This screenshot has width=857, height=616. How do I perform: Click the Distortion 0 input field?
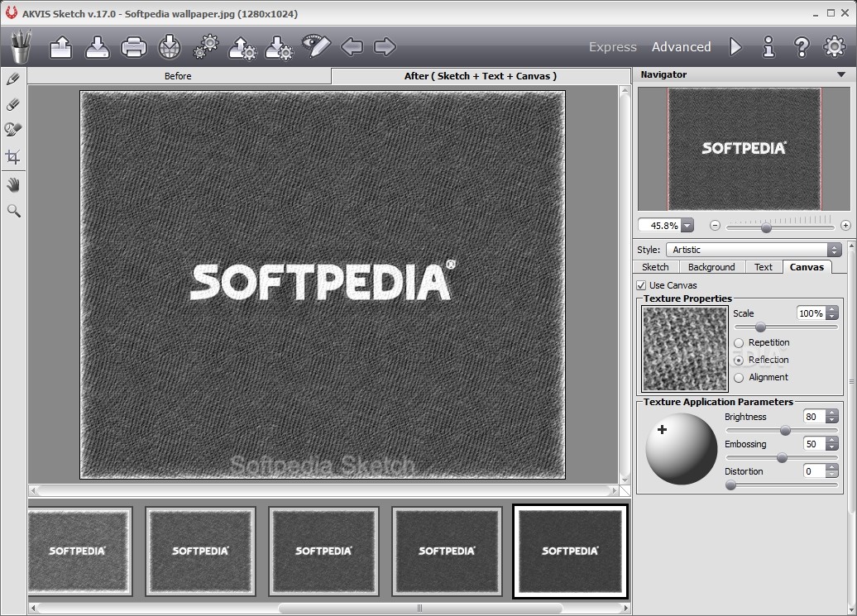pyautogui.click(x=814, y=470)
